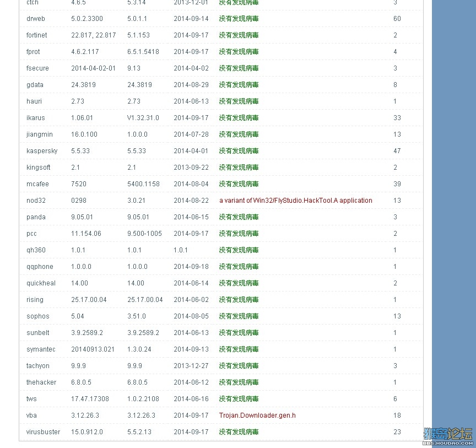The width and height of the screenshot is (476, 448).
Task: Select pcc version 9.500-1005
Action: pyautogui.click(x=144, y=234)
